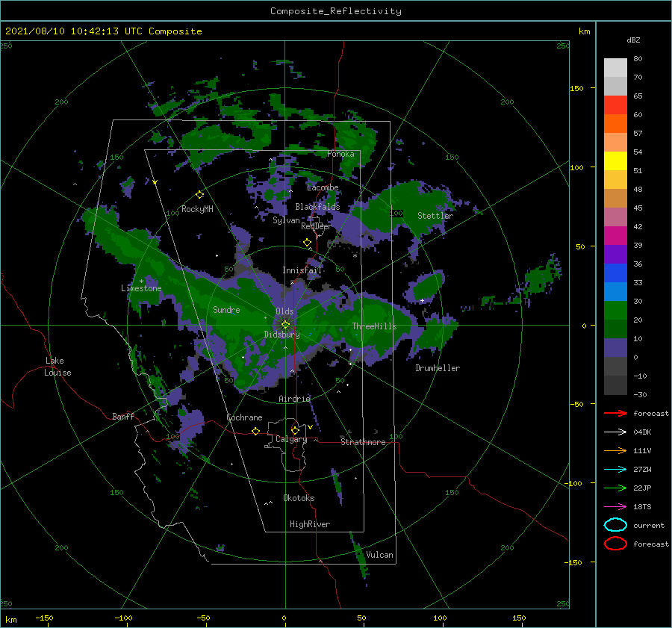Click the Stettler label
672x628 pixels.
coord(435,216)
